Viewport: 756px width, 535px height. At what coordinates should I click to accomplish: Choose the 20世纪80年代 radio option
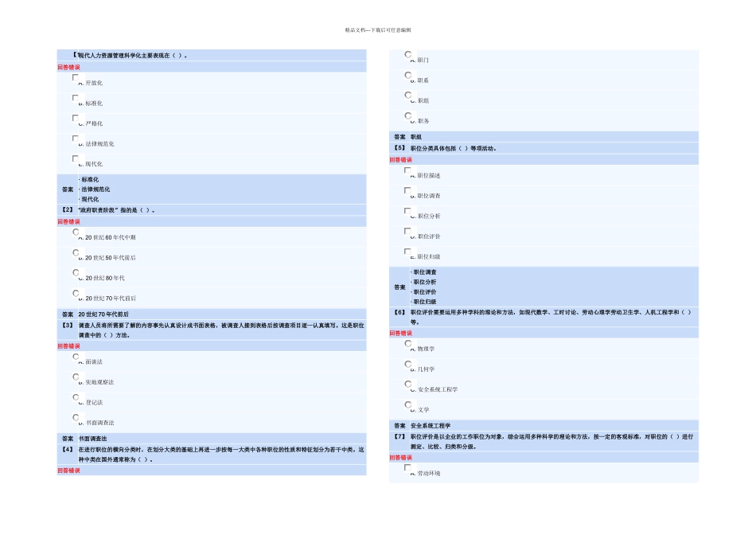tap(76, 272)
